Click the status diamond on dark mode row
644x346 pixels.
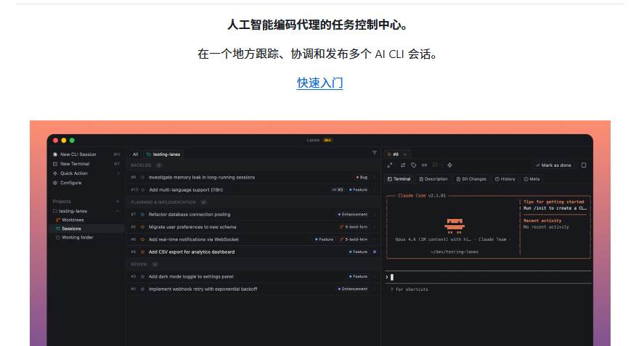142,276
